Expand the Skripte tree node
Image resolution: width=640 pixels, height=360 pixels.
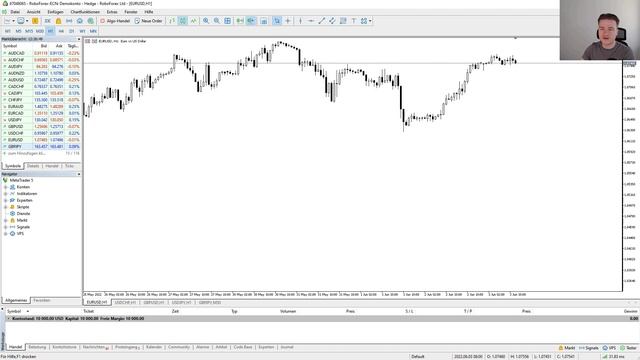(x=6, y=207)
